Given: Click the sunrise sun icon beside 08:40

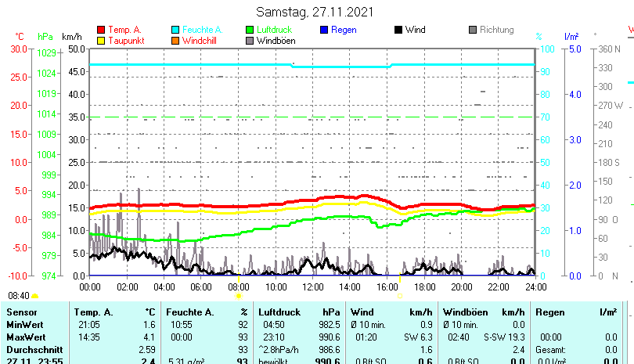Looking at the screenshot, I should coord(36,296).
